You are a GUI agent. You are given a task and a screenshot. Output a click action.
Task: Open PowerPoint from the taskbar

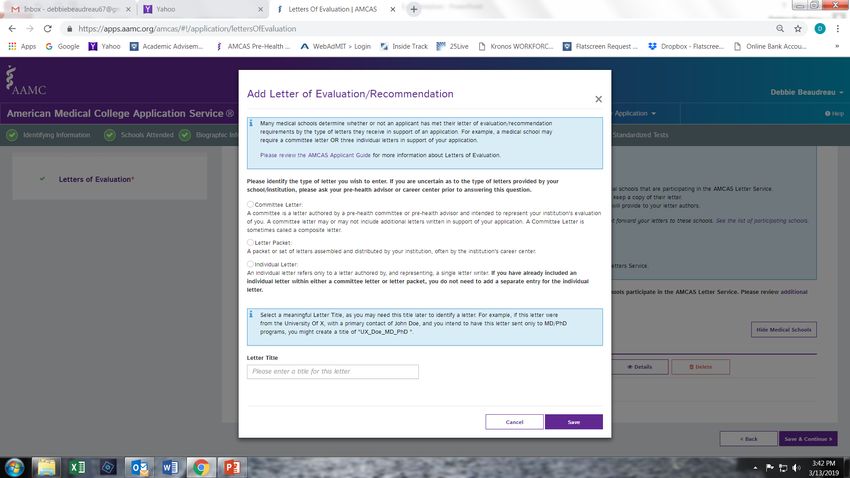coord(232,467)
